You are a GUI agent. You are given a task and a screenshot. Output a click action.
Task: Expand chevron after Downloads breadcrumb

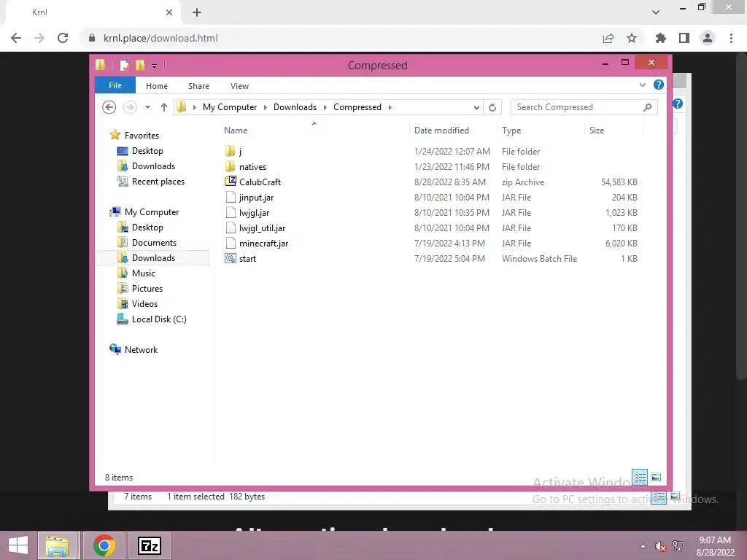pyautogui.click(x=325, y=107)
